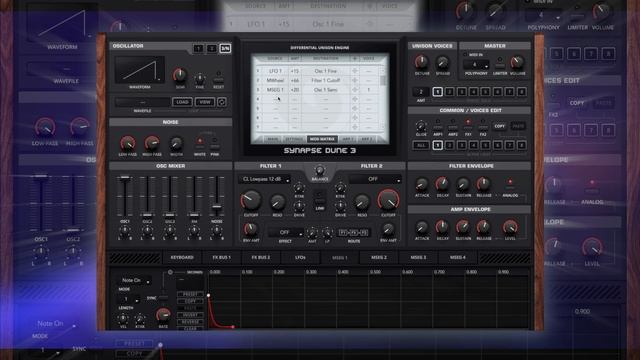640x360 pixels.
Task: Click COPY in Common/Voices Edit
Action: (499, 126)
